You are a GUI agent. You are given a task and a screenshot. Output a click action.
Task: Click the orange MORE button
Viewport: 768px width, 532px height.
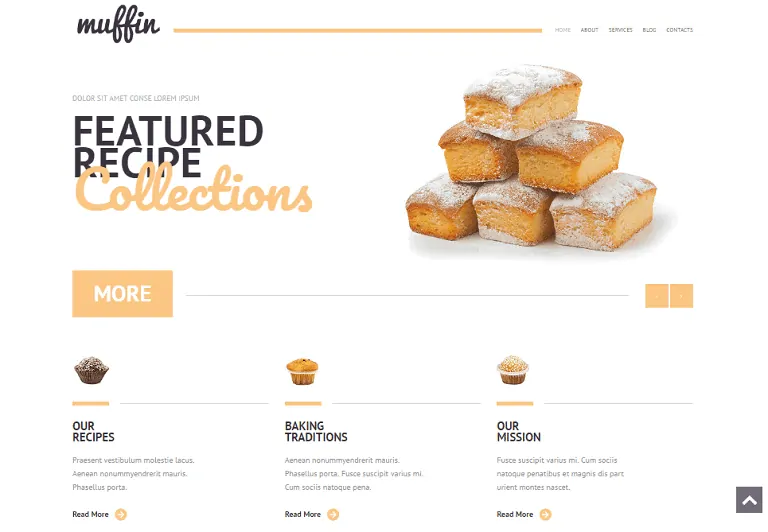122,293
